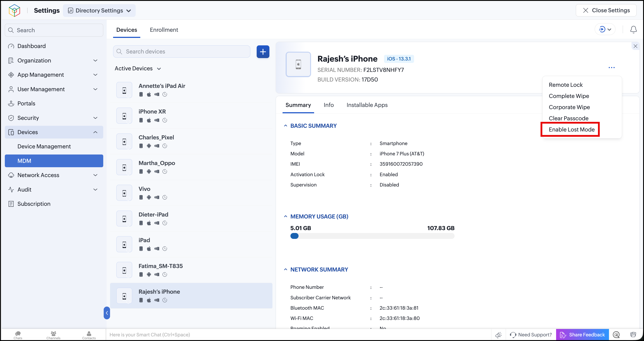Click the memory usage progress bar
The image size is (644, 341).
(x=372, y=236)
